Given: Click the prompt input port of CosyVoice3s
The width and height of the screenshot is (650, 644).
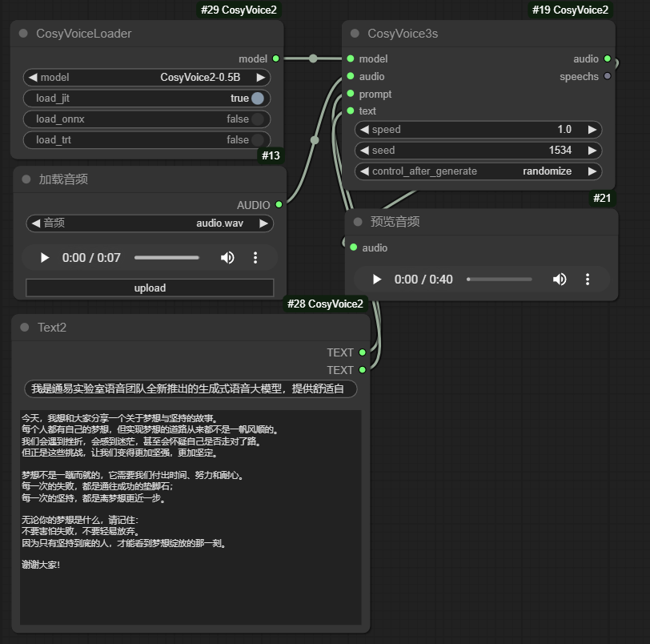Looking at the screenshot, I should pyautogui.click(x=351, y=93).
